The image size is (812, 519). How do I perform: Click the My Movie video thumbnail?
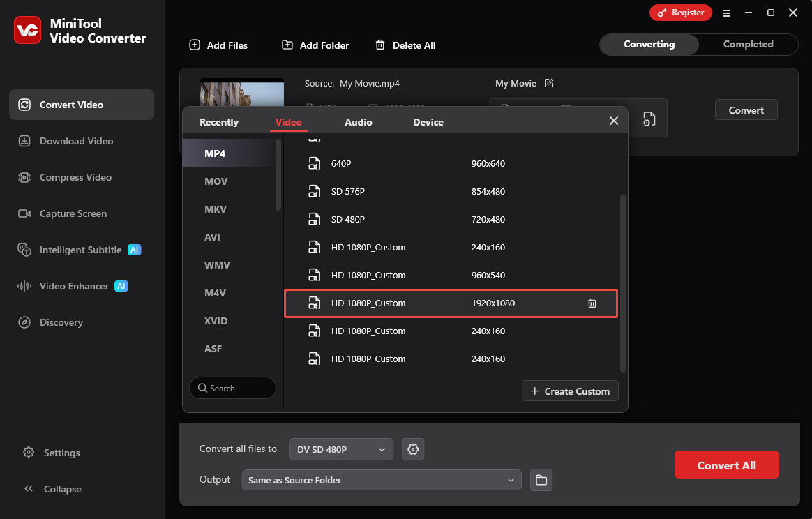(242, 93)
